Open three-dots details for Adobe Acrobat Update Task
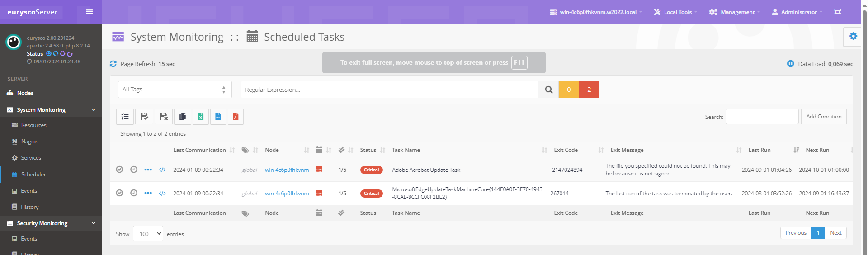 pyautogui.click(x=148, y=170)
